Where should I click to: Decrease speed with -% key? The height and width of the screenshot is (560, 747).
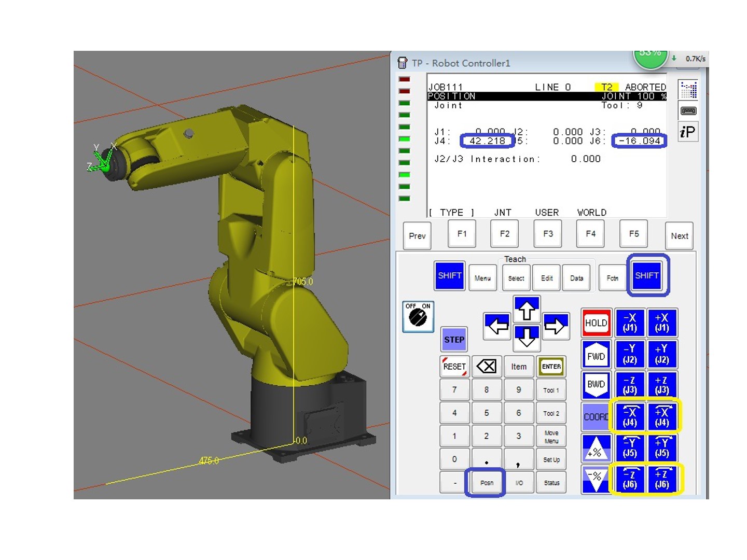coord(596,479)
